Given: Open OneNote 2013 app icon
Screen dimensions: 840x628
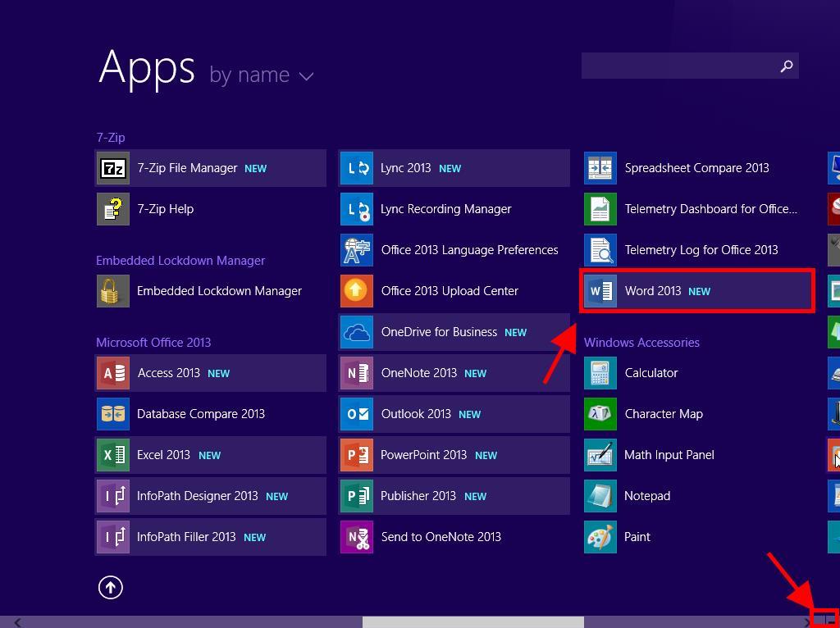Looking at the screenshot, I should [357, 373].
